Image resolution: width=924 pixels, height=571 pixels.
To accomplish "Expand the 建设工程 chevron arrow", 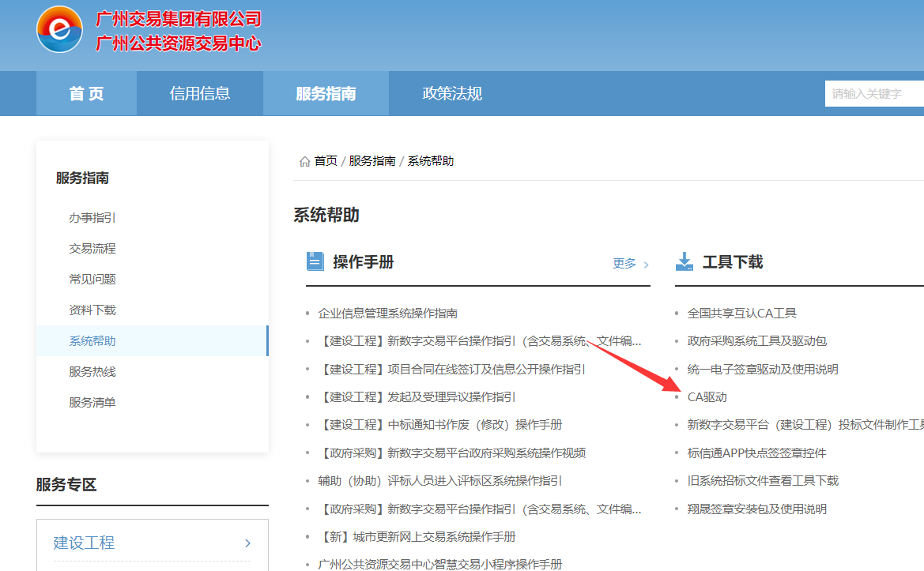I will pos(247,543).
